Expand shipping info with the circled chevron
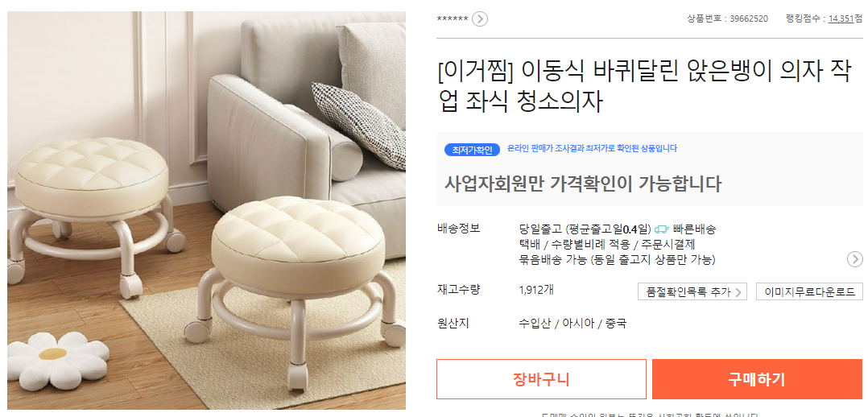868x417 pixels. tap(855, 258)
